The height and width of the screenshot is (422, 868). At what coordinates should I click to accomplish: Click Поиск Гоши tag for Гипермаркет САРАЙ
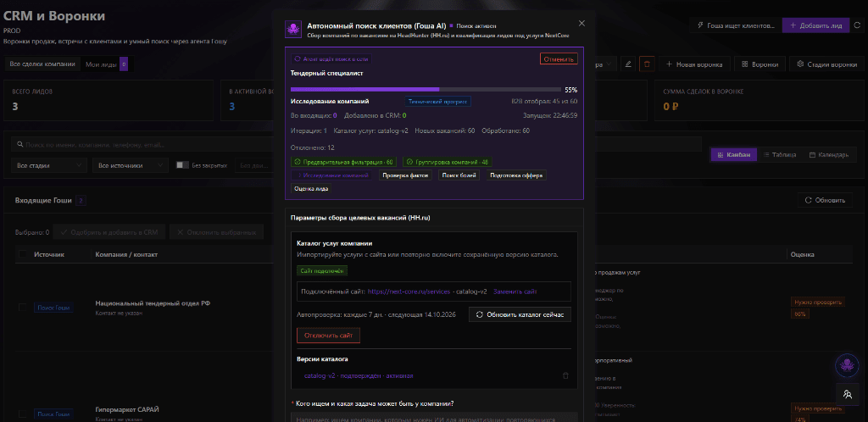click(x=54, y=414)
